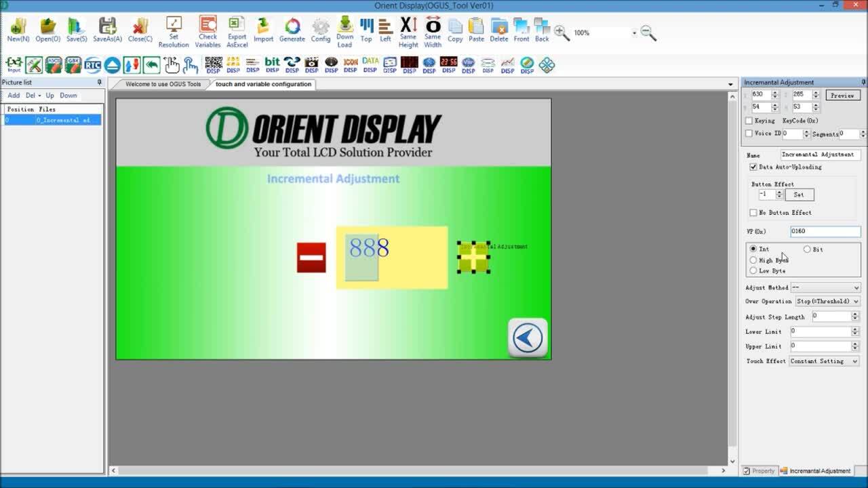Image resolution: width=868 pixels, height=488 pixels.
Task: Click the SaveAs(A) icon
Action: pyautogui.click(x=107, y=30)
